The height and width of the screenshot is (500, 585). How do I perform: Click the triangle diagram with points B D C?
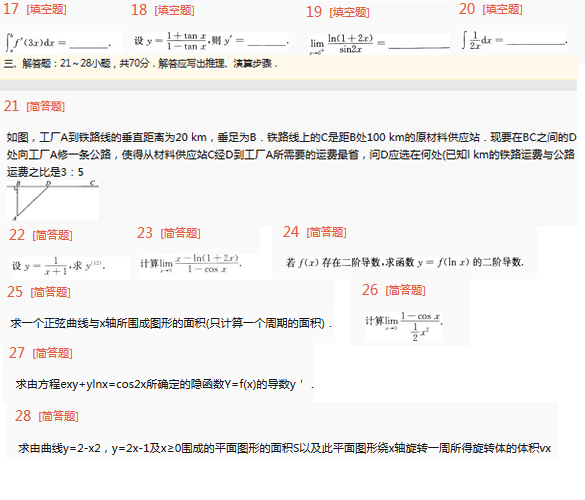pyautogui.click(x=53, y=200)
